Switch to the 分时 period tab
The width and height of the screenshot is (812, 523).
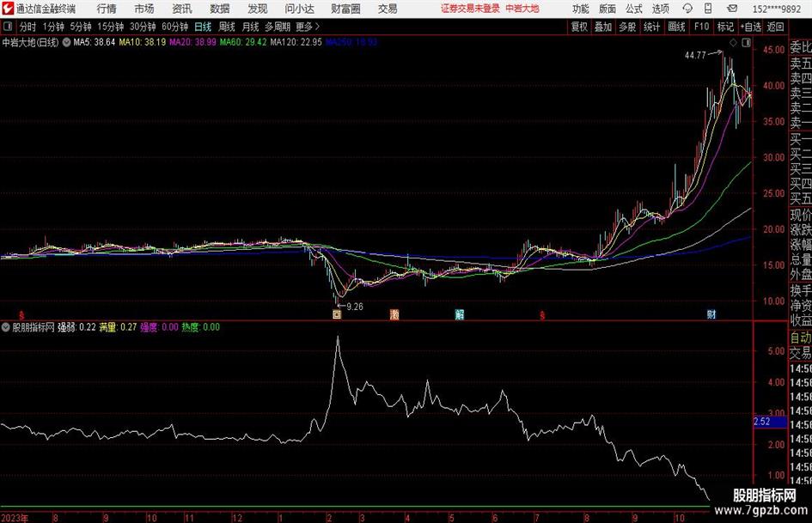28,27
